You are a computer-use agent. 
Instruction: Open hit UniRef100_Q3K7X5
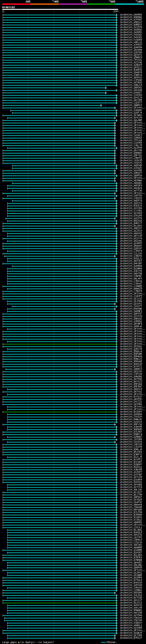pos(131,271)
